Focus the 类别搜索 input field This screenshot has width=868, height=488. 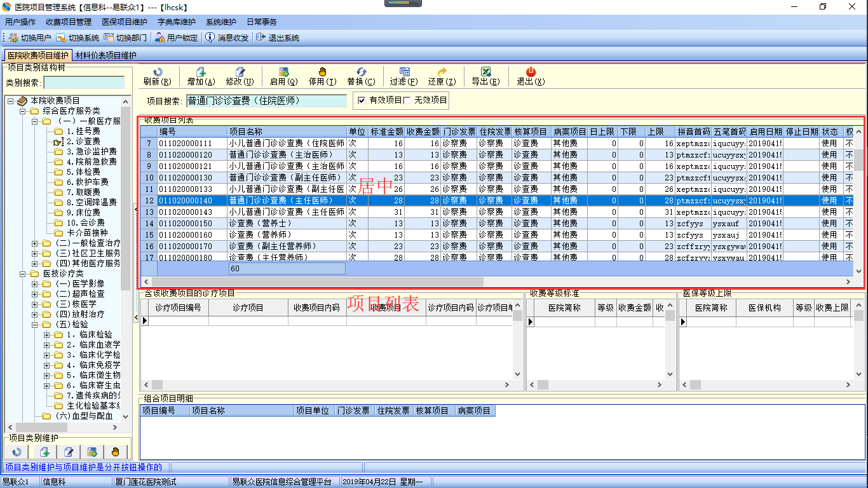tap(84, 83)
